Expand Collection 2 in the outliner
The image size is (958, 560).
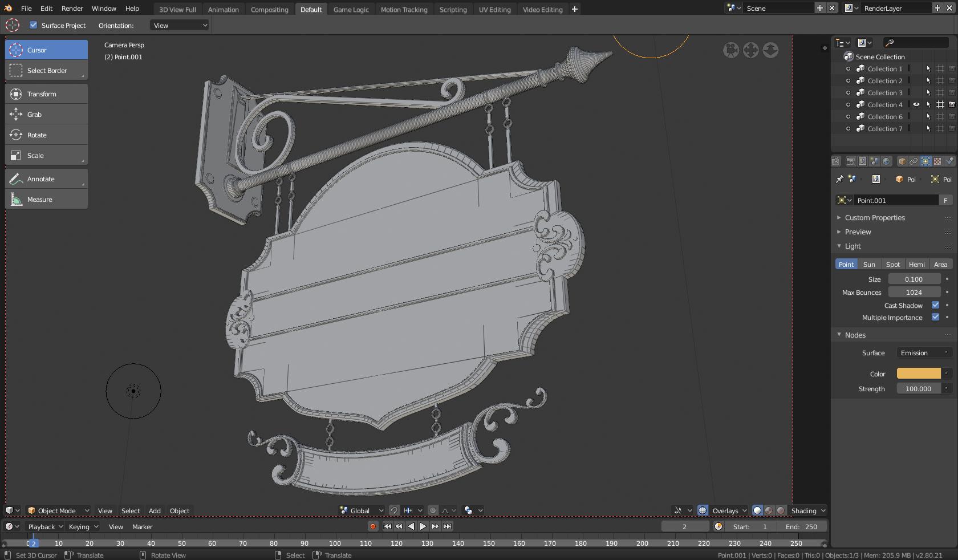tap(848, 81)
